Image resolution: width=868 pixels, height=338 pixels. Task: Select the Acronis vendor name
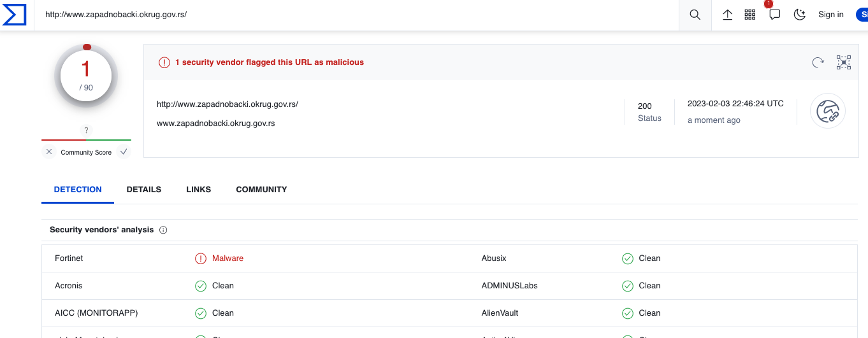point(69,286)
